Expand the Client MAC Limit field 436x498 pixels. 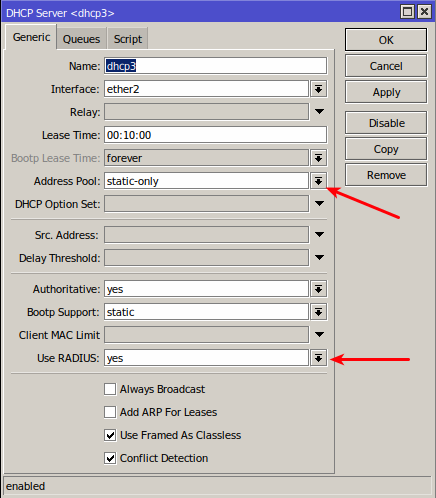coord(319,335)
